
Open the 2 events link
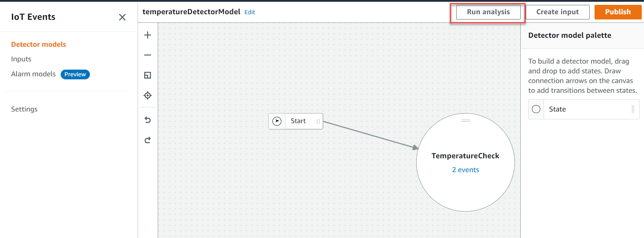point(465,170)
